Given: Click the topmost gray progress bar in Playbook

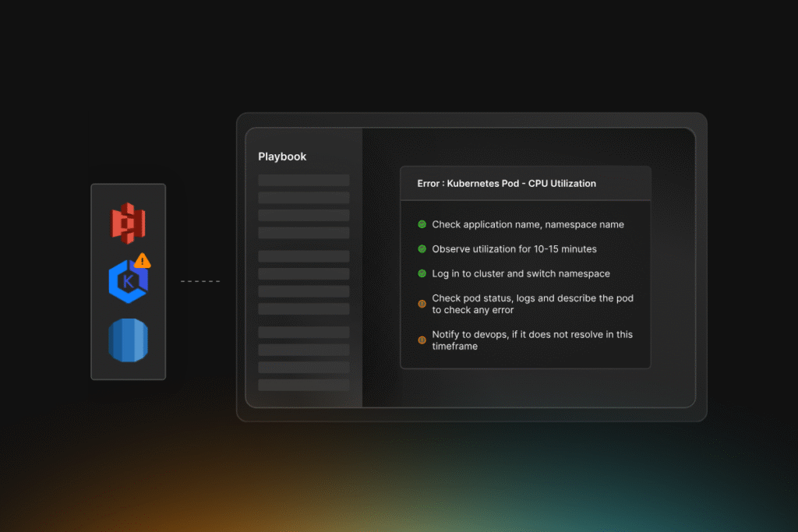Looking at the screenshot, I should pos(303,179).
